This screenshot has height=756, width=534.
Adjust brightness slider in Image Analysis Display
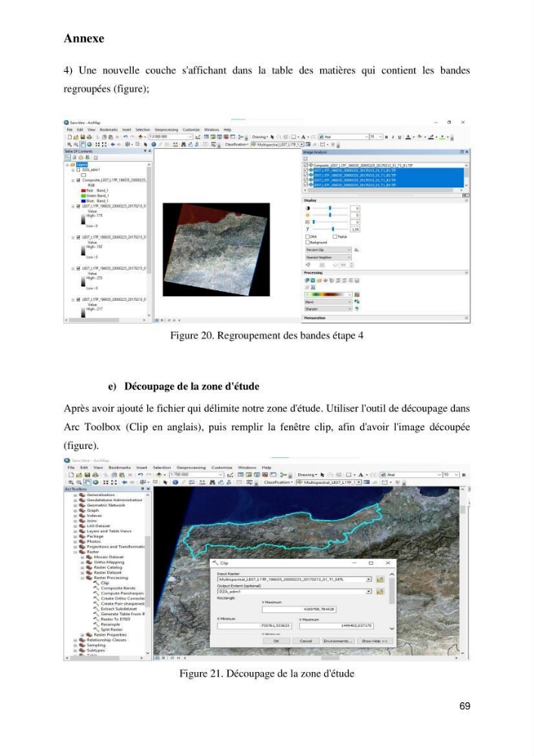[x=330, y=215]
